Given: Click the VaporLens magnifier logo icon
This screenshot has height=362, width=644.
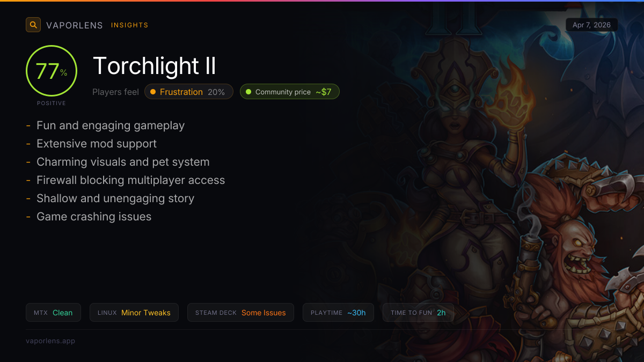Looking at the screenshot, I should click(33, 25).
